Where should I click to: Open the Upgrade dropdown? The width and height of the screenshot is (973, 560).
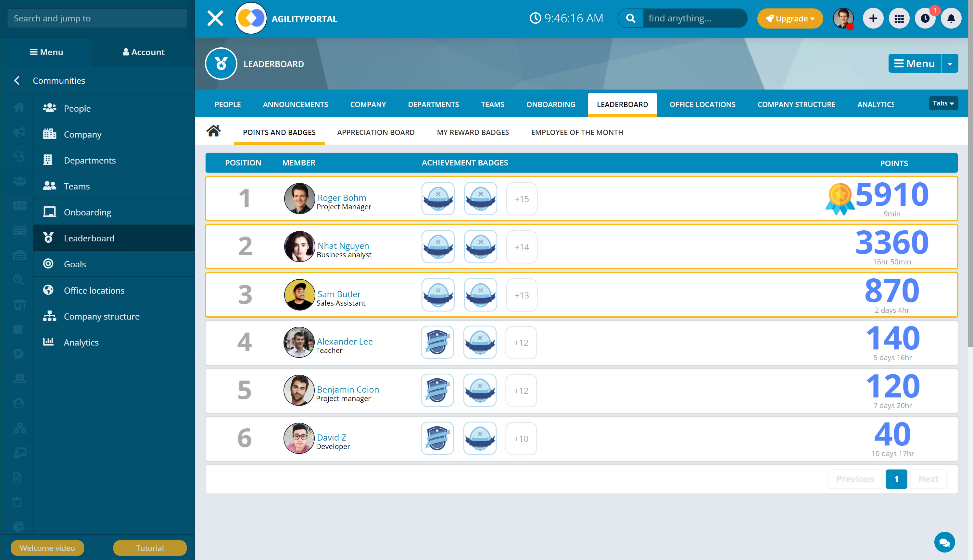click(x=790, y=18)
